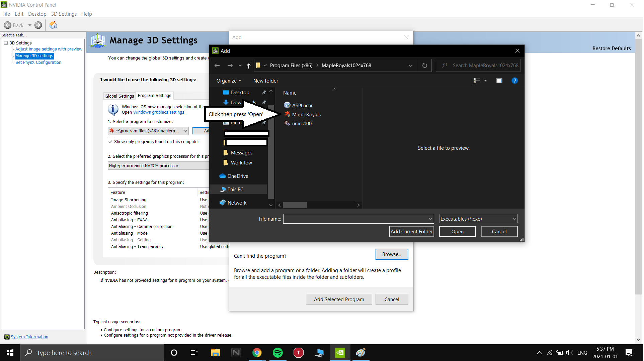Screen dimensions: 644x361
Task: Collapse the 3D Settings tree node
Action: coord(6,43)
